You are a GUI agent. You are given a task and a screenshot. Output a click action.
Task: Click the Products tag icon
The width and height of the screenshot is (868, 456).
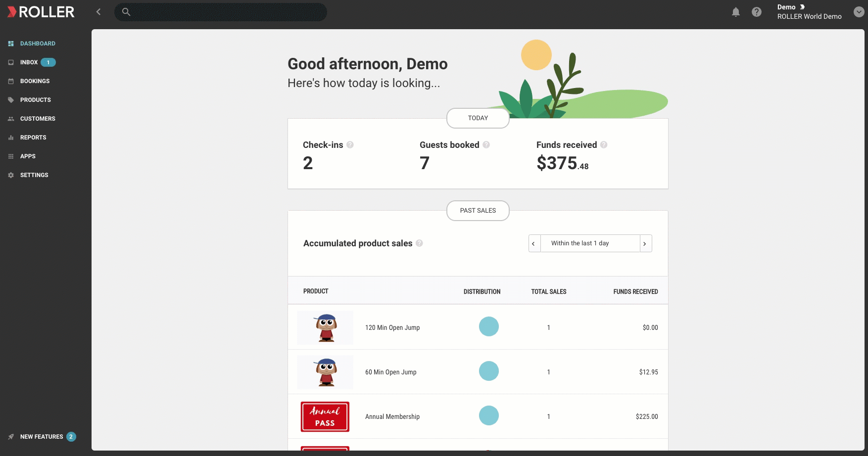click(x=11, y=100)
